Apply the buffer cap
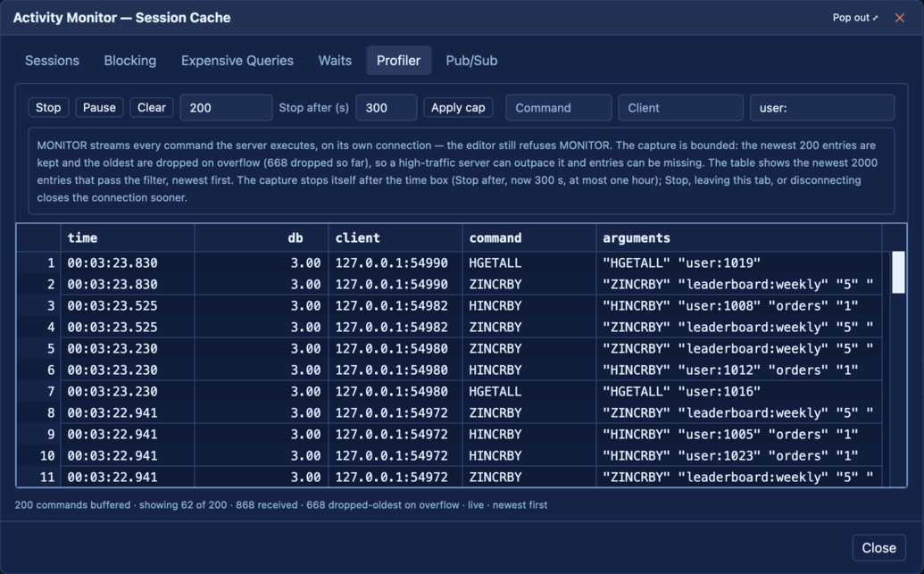 [458, 107]
